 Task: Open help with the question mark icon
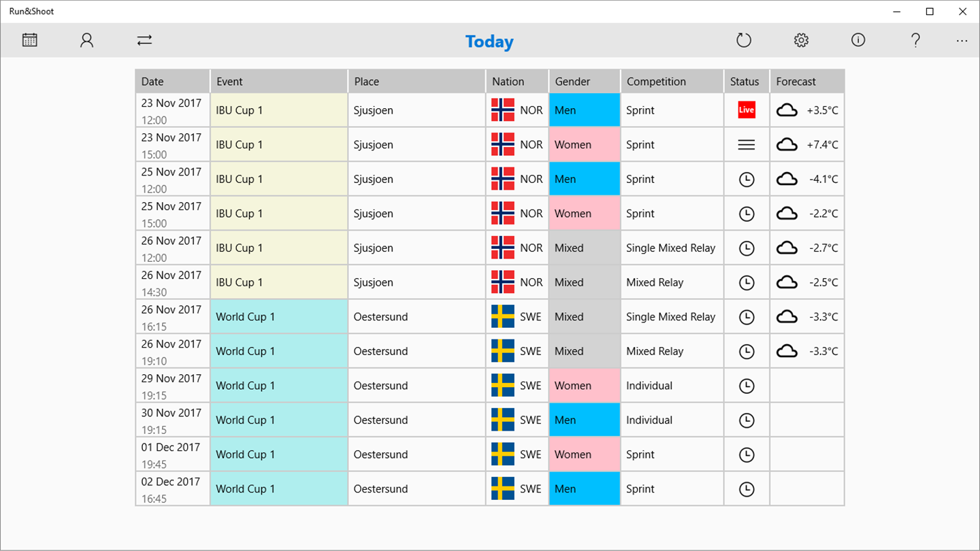[915, 40]
